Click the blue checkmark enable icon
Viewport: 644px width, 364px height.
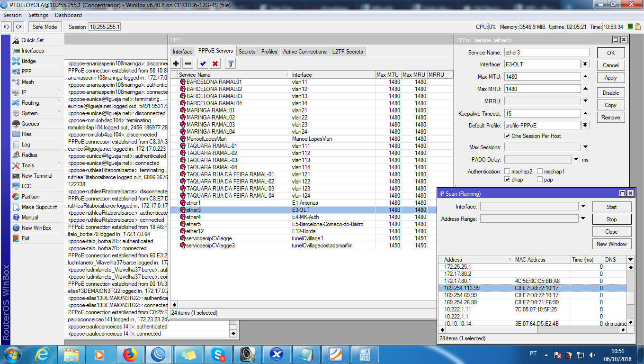pyautogui.click(x=203, y=64)
